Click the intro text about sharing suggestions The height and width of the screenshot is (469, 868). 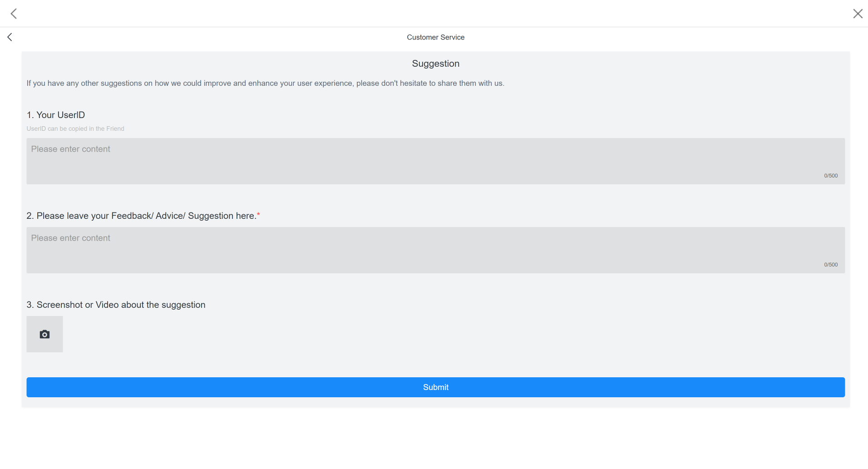[x=265, y=83]
